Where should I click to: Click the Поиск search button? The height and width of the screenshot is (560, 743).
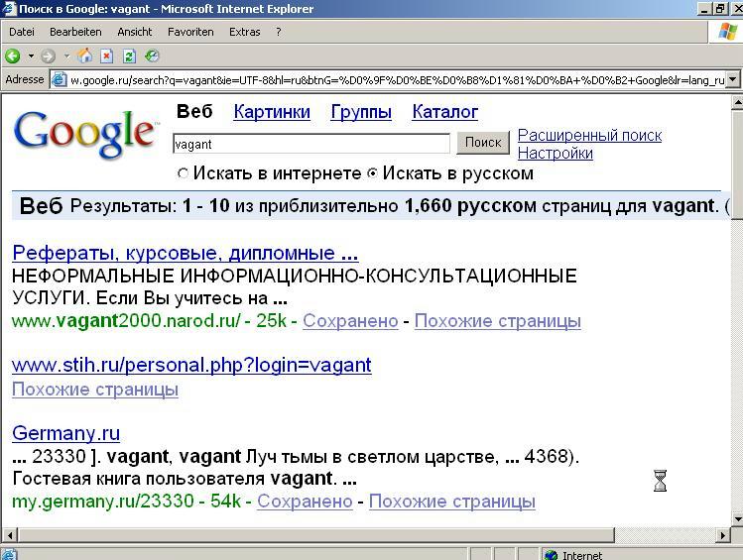tap(483, 143)
